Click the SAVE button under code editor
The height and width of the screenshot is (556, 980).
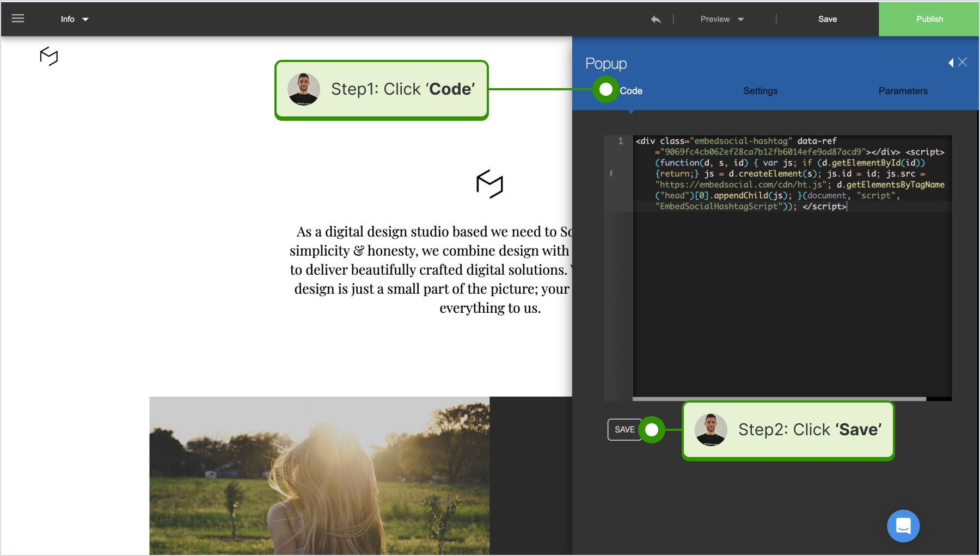coord(624,430)
